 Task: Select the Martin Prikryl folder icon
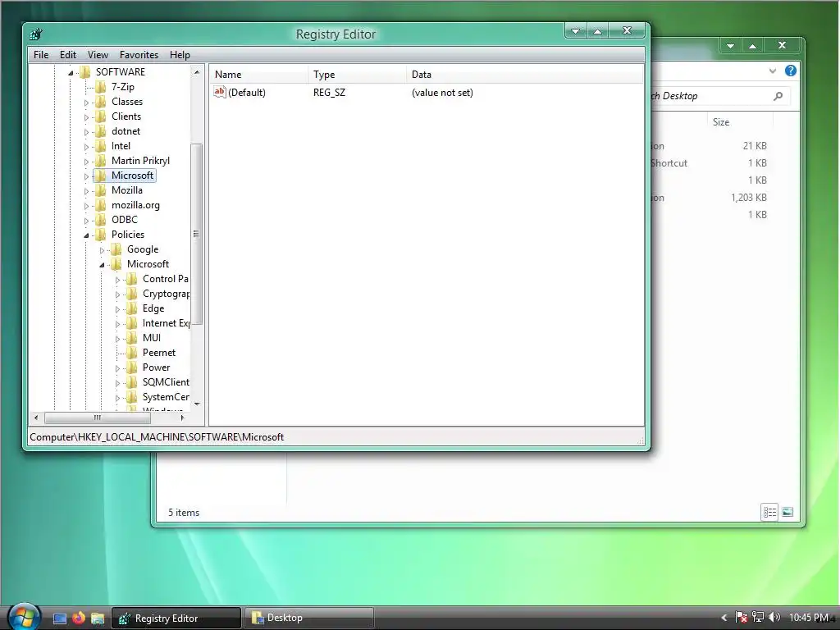coord(100,161)
